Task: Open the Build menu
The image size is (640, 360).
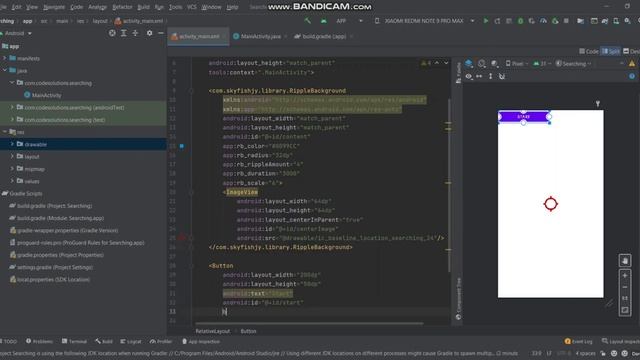Action: tap(143, 7)
